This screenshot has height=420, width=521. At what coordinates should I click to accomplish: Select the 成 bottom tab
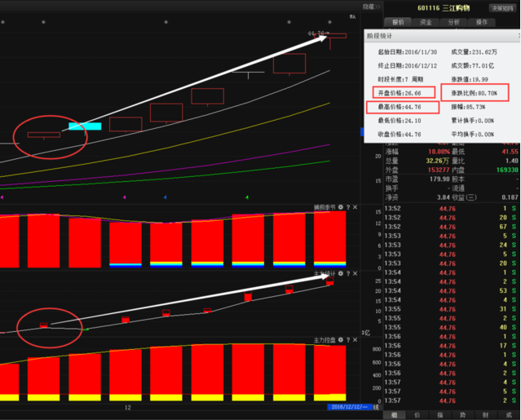(509, 415)
